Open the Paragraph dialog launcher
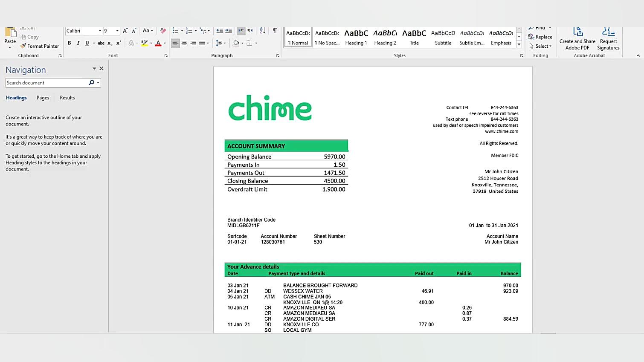This screenshot has height=362, width=644. (x=278, y=56)
